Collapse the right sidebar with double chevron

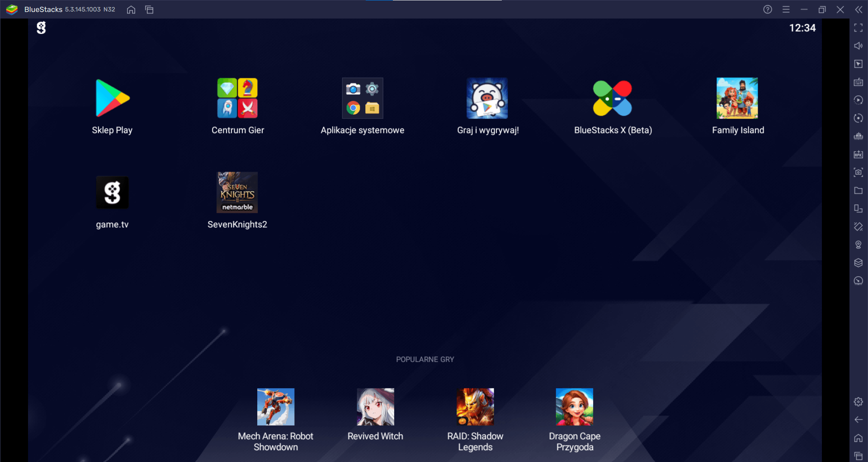(859, 9)
